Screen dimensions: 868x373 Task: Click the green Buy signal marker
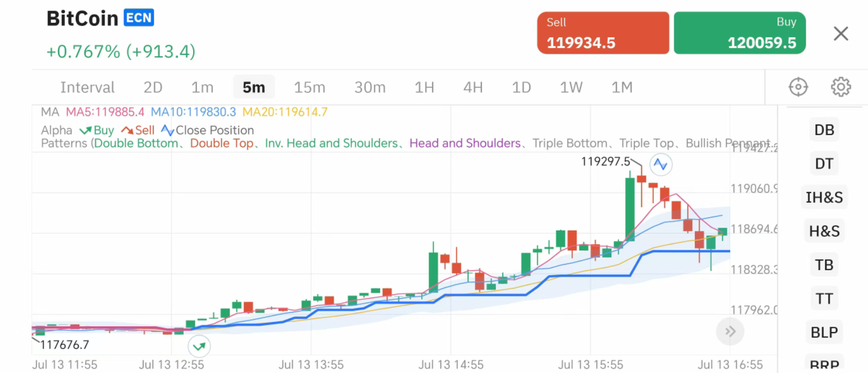199,346
